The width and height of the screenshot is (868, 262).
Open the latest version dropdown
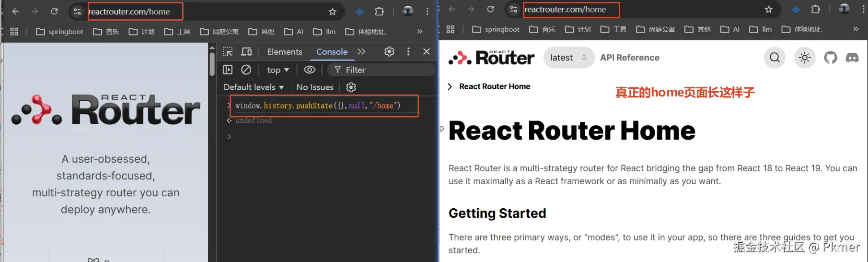pyautogui.click(x=568, y=58)
